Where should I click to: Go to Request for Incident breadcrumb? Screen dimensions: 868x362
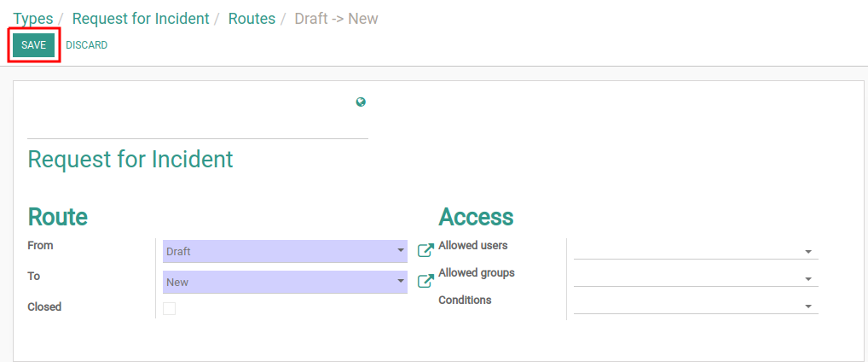click(x=141, y=18)
